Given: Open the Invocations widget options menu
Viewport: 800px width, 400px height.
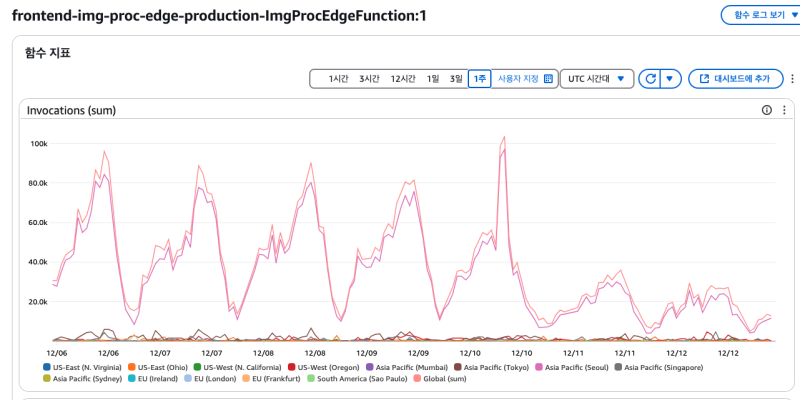Looking at the screenshot, I should tap(784, 110).
